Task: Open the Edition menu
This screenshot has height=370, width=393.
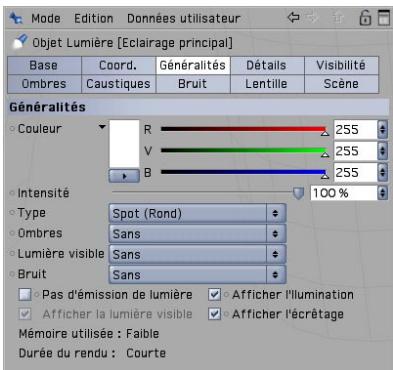Action: click(x=94, y=18)
